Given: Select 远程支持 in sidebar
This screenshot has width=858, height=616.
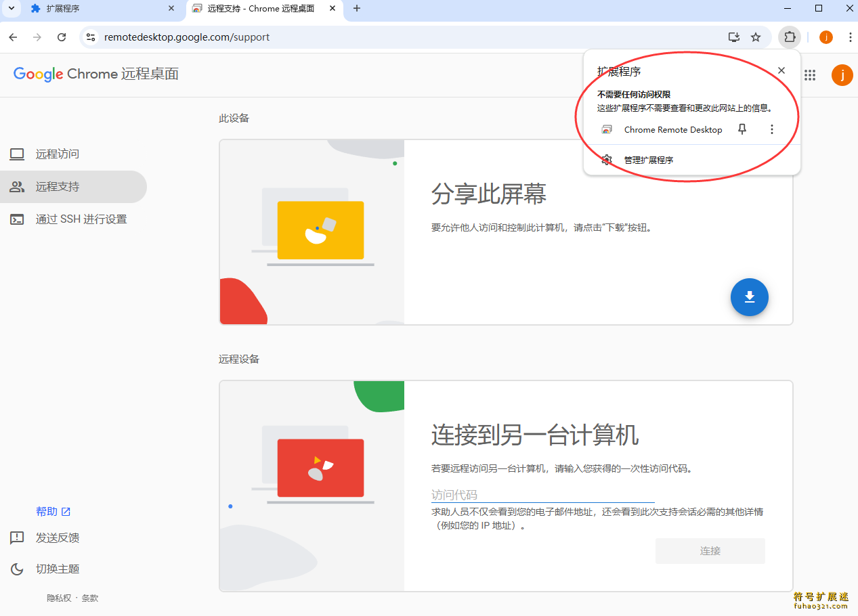Looking at the screenshot, I should pos(73,187).
